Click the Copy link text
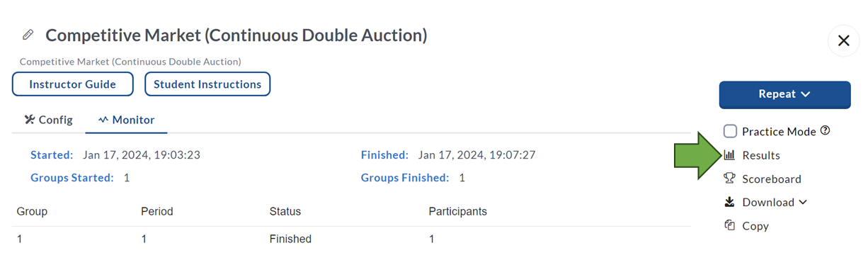This screenshot has width=868, height=265. [755, 226]
